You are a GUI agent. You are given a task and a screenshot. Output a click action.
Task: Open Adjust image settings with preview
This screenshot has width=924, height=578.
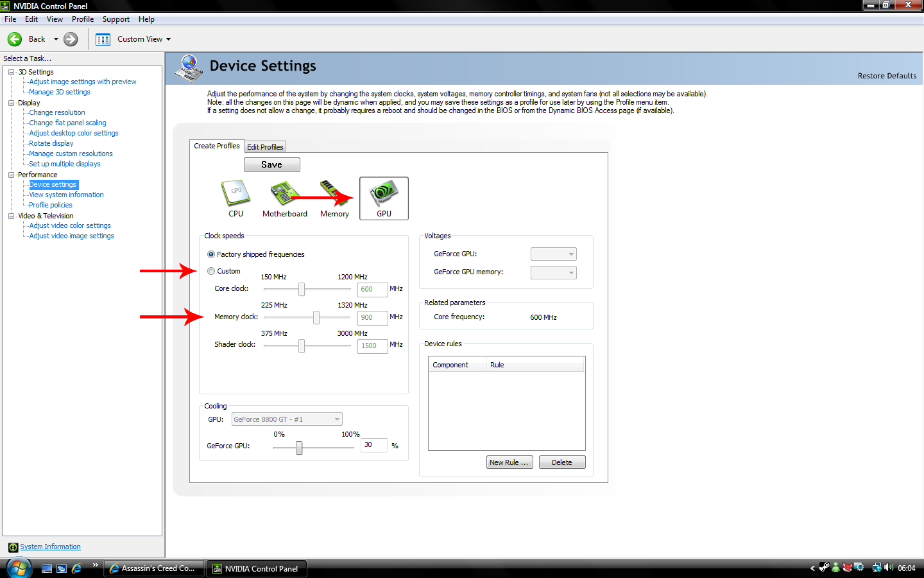(x=83, y=82)
